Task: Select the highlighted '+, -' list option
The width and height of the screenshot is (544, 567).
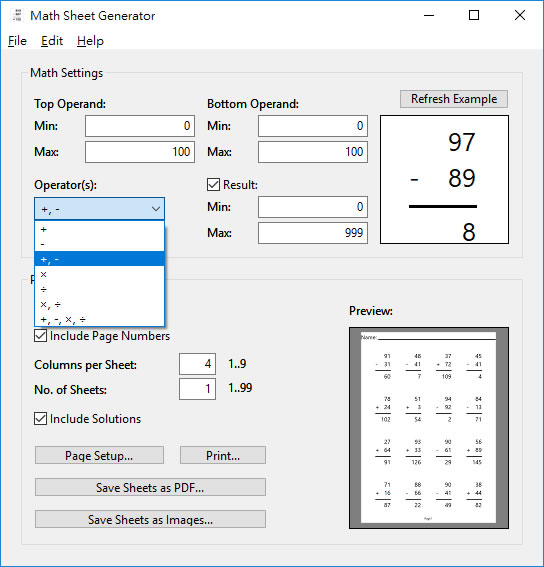Action: click(x=99, y=259)
